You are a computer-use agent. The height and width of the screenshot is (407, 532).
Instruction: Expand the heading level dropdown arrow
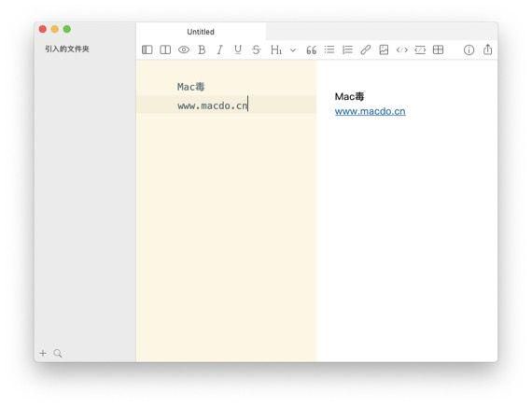(293, 50)
